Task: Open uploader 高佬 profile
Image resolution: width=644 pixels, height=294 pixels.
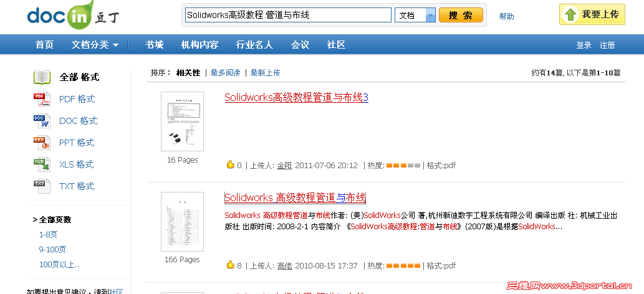Action: click(x=284, y=266)
